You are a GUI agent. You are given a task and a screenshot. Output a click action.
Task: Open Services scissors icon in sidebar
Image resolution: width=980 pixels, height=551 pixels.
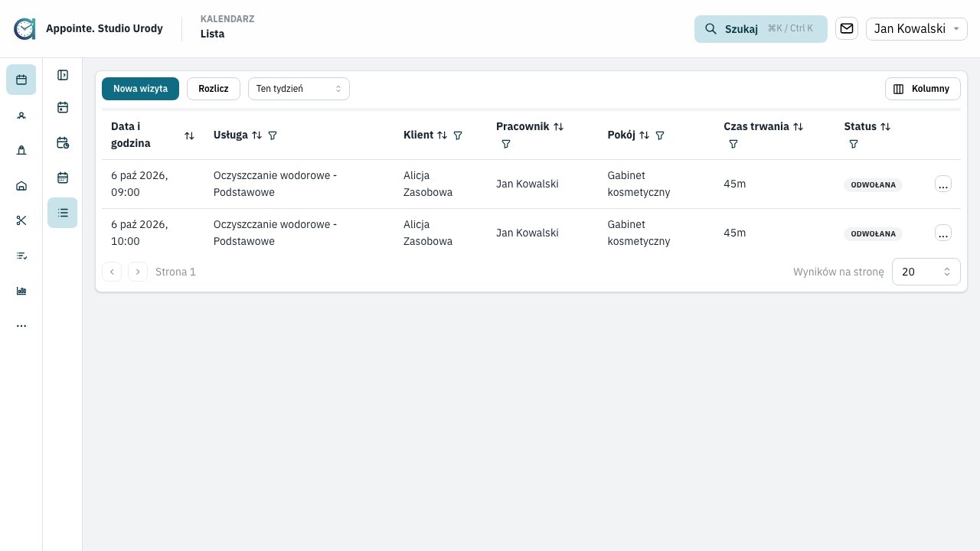click(x=21, y=220)
